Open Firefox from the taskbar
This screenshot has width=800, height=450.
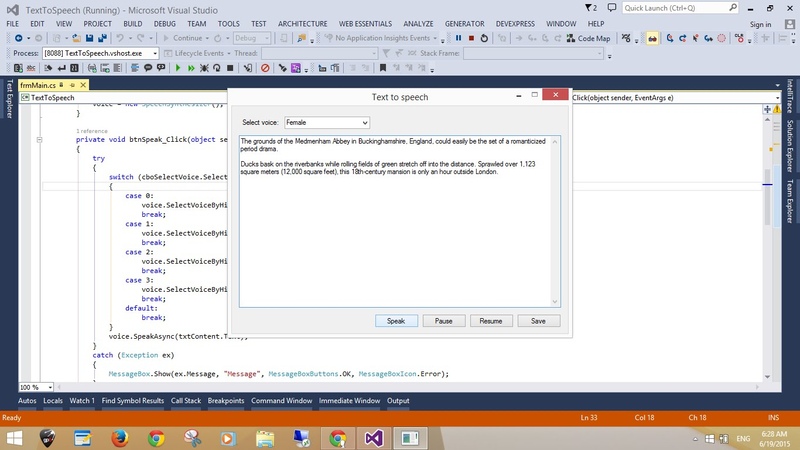coord(120,438)
